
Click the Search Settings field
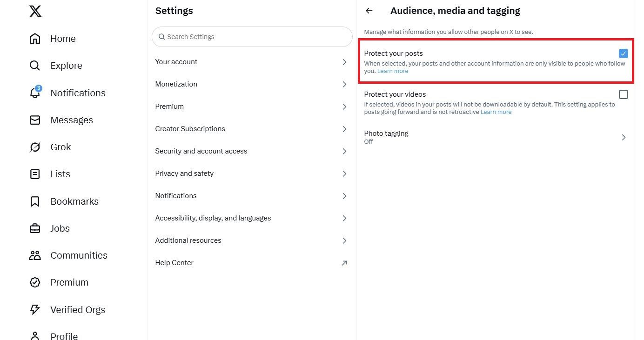click(252, 37)
